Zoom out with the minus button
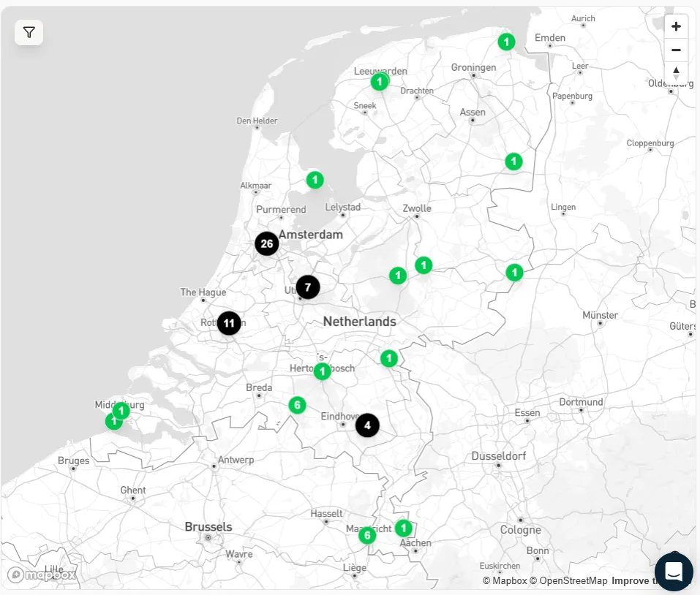The height and width of the screenshot is (595, 700). pyautogui.click(x=676, y=50)
